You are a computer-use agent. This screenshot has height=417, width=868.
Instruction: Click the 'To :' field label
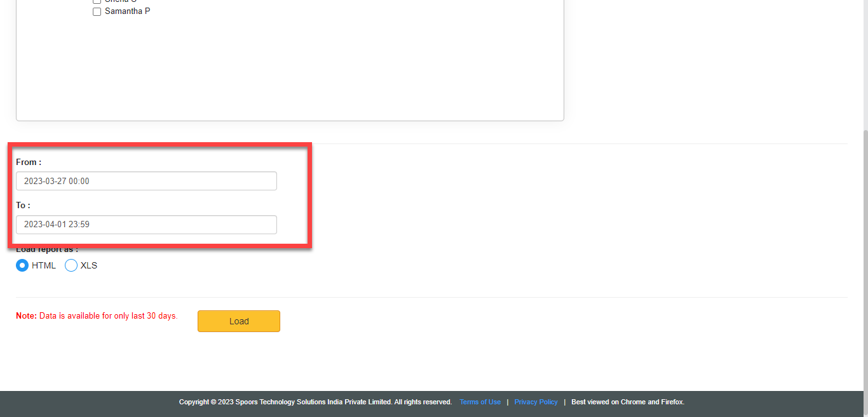click(23, 206)
